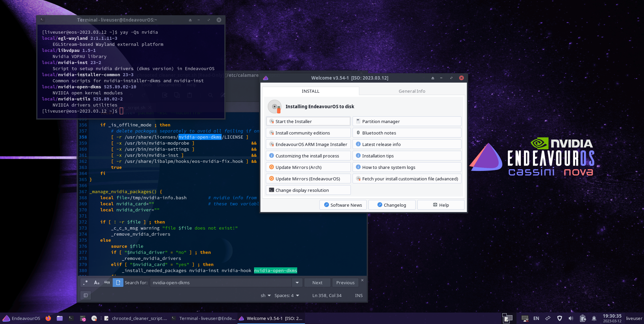644x324 pixels.
Task: Click Change display resolution
Action: [x=308, y=190]
